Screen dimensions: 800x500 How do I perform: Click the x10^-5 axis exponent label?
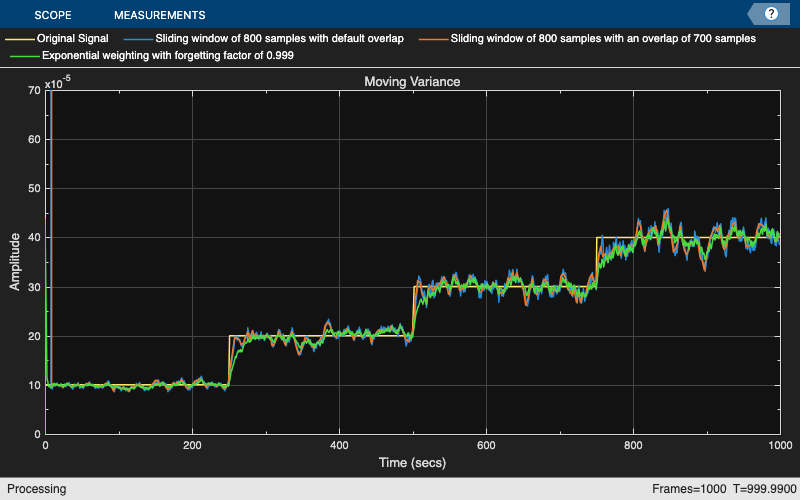58,83
